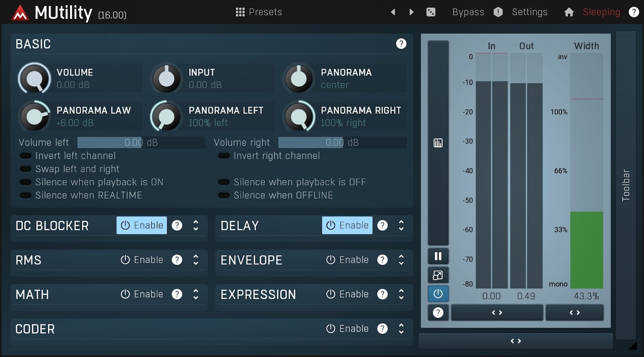Click the Volume right slider bar
This screenshot has width=644, height=357.
click(342, 142)
